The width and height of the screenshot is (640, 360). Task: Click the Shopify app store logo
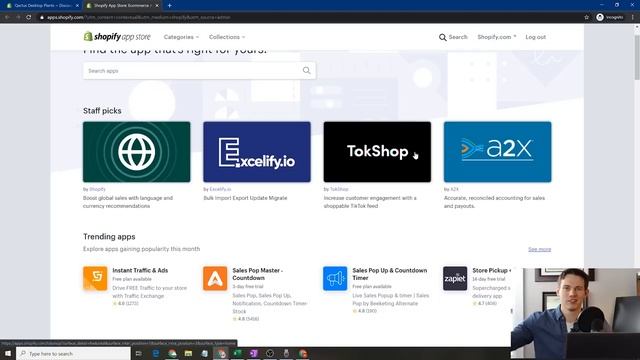pyautogui.click(x=117, y=37)
